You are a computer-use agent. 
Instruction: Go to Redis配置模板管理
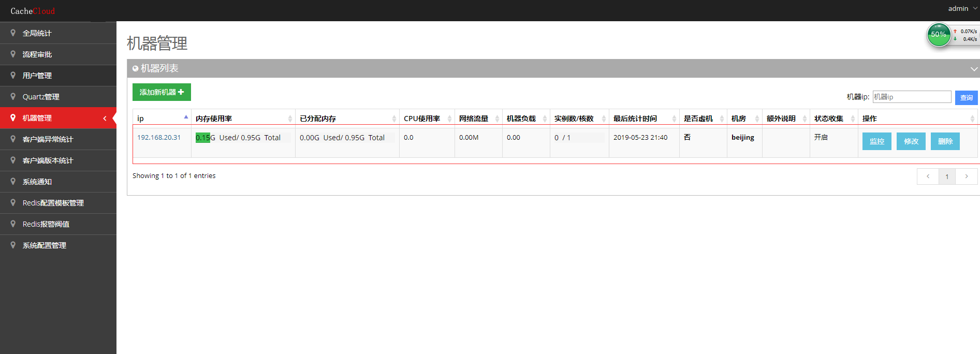point(58,203)
